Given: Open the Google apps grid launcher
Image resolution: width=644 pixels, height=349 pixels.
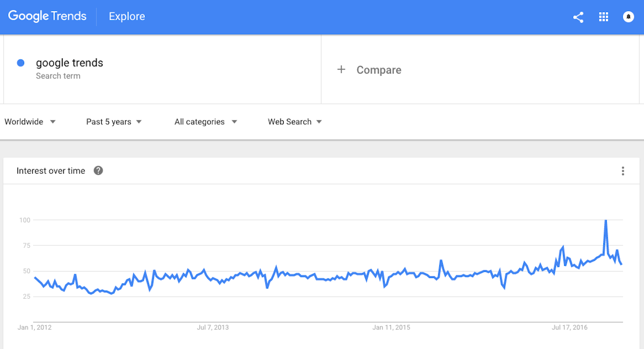Looking at the screenshot, I should (x=603, y=17).
